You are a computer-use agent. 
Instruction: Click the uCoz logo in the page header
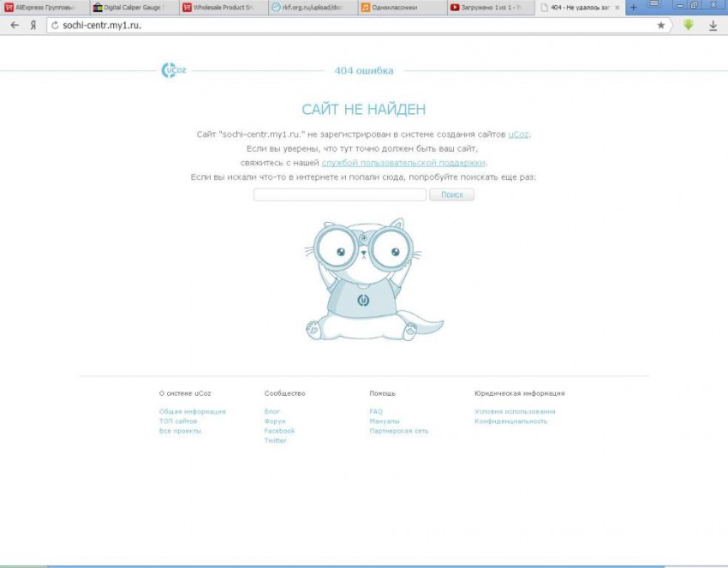(x=174, y=70)
